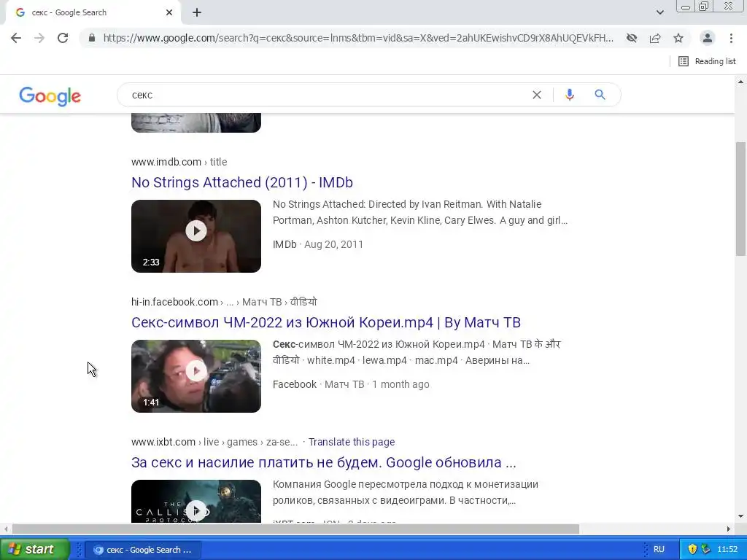Screen dimensions: 747x560
Task: Click the scroll up arrow of vertical scrollbar
Action: click(740, 82)
